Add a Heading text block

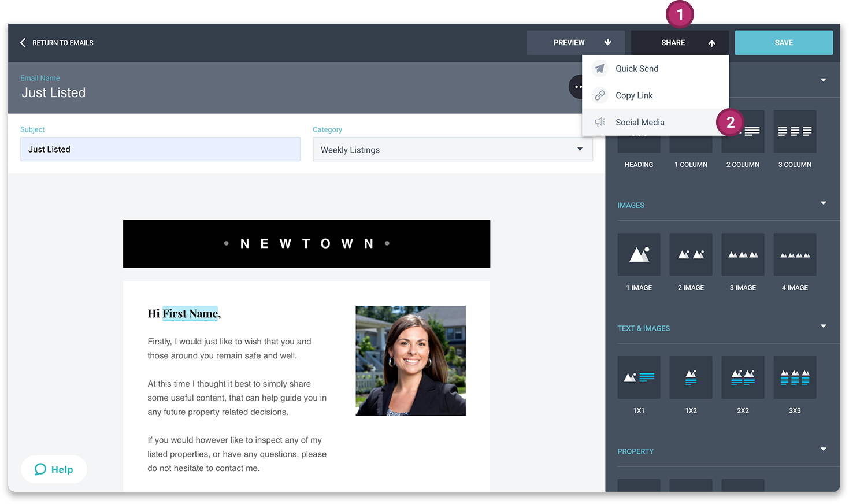(639, 144)
